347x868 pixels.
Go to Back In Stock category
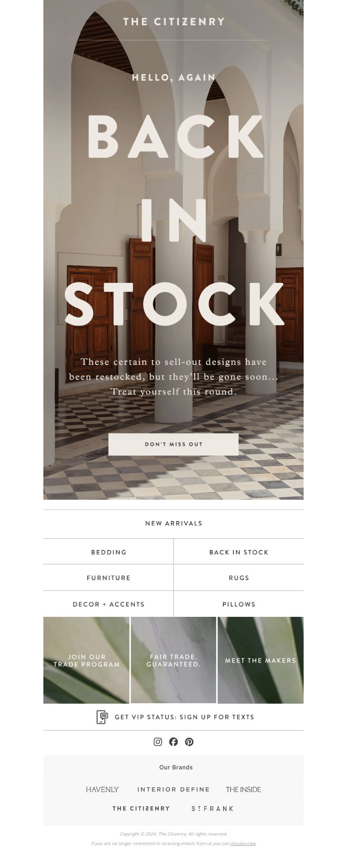tap(239, 552)
